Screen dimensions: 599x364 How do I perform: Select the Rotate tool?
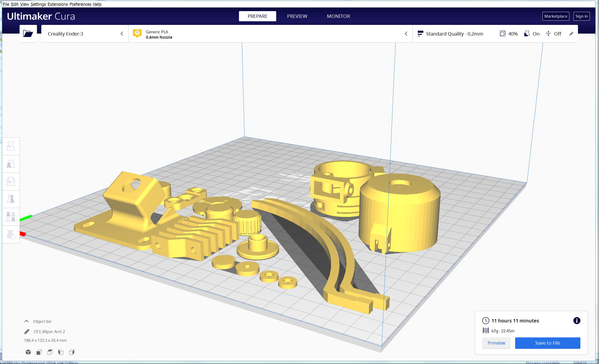[x=11, y=181]
